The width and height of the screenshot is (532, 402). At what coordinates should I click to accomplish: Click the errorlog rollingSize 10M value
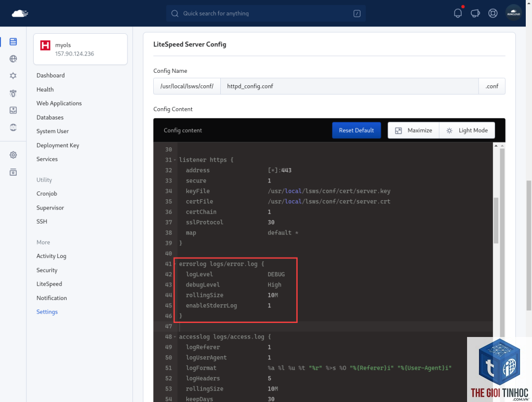pyautogui.click(x=273, y=295)
